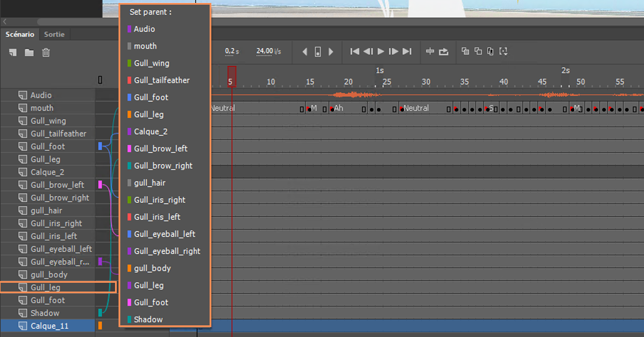Select the Gull_iris_left layer row
The image size is (644, 337).
pyautogui.click(x=48, y=236)
